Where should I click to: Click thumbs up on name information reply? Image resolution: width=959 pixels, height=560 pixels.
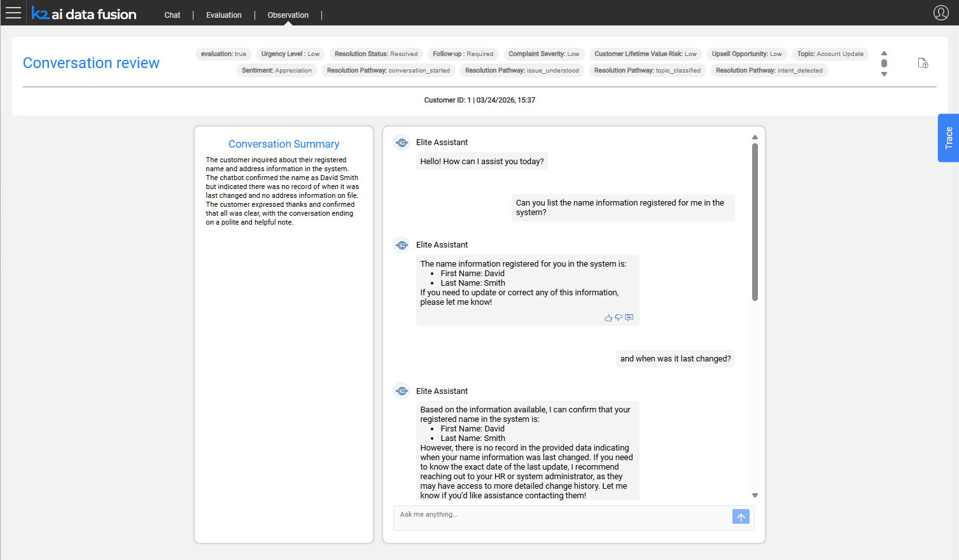point(608,318)
